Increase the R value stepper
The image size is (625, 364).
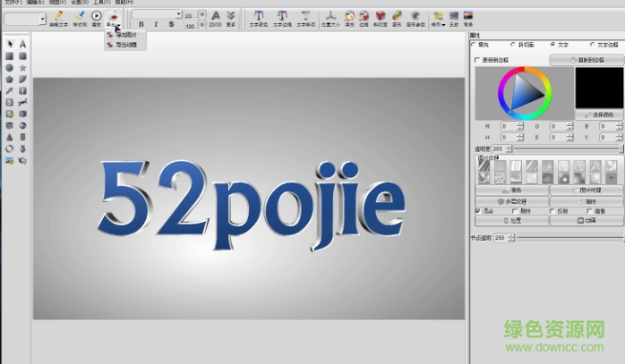pyautogui.click(x=519, y=124)
